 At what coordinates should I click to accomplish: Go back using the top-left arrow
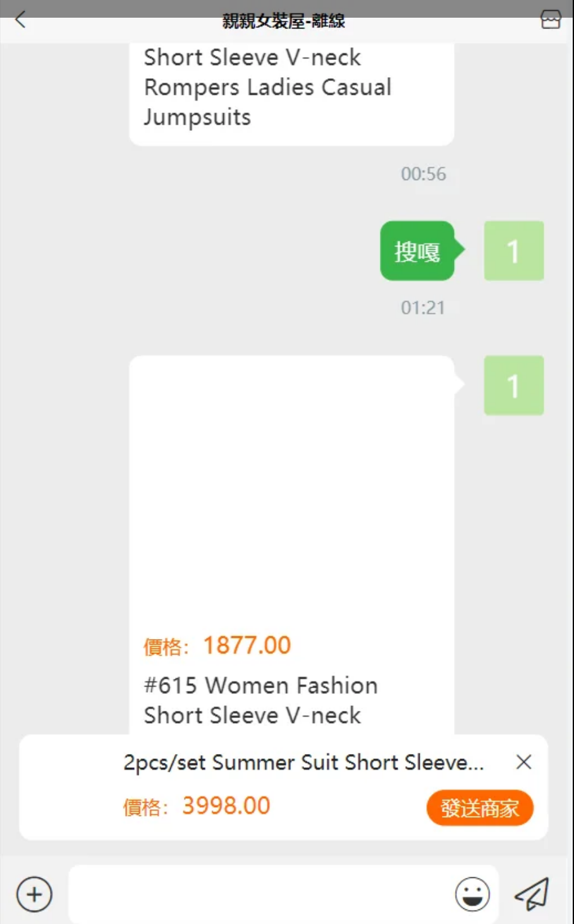[x=20, y=20]
